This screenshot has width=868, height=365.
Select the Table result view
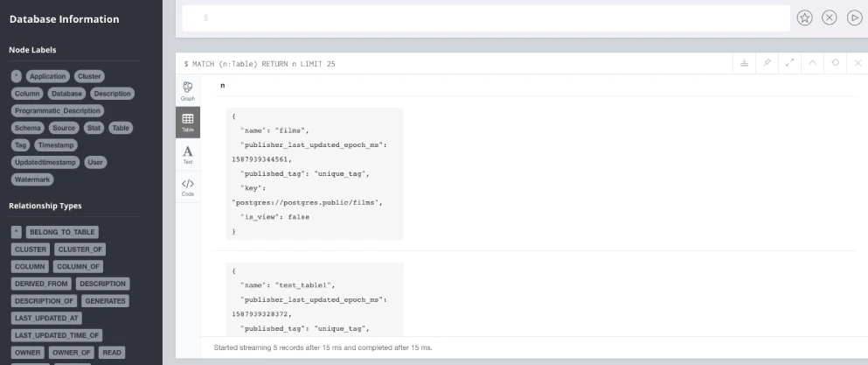pyautogui.click(x=188, y=123)
